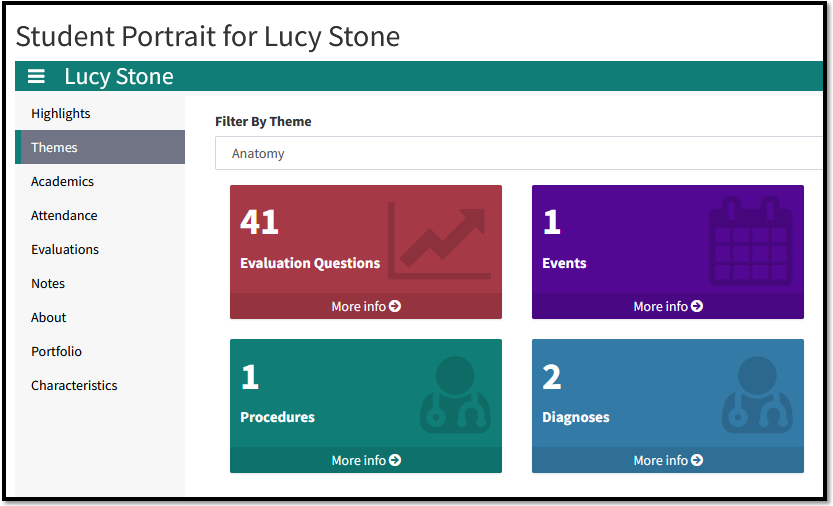Image resolution: width=833 pixels, height=506 pixels.
Task: Click the calendar icon on Events card
Action: (751, 241)
